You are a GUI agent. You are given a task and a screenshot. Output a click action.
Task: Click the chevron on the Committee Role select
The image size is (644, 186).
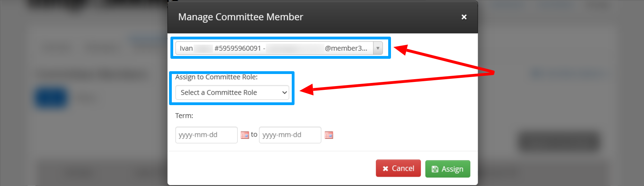(284, 93)
